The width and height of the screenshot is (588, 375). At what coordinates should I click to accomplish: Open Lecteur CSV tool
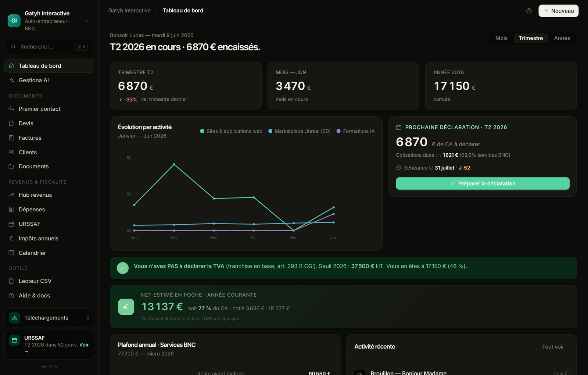click(x=49, y=281)
